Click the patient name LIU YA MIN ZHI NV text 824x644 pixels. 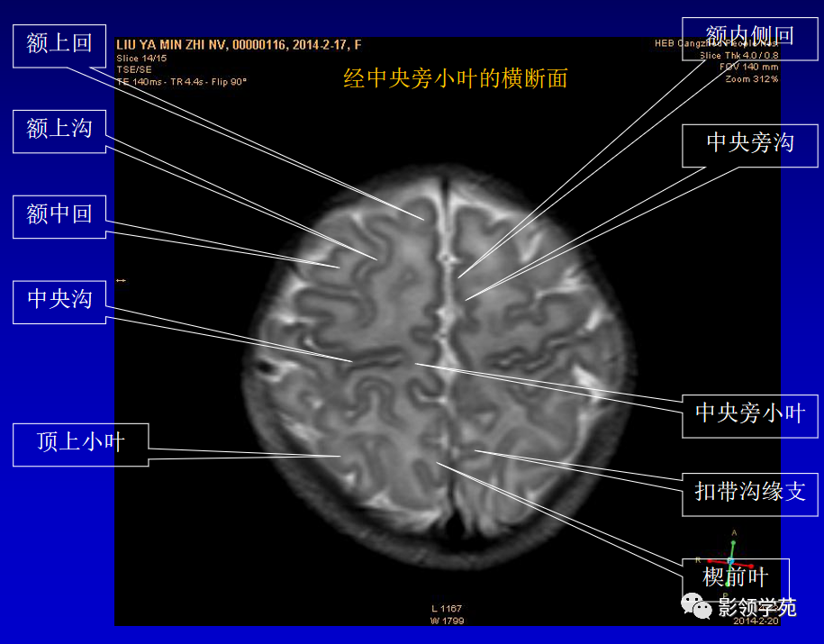click(172, 45)
